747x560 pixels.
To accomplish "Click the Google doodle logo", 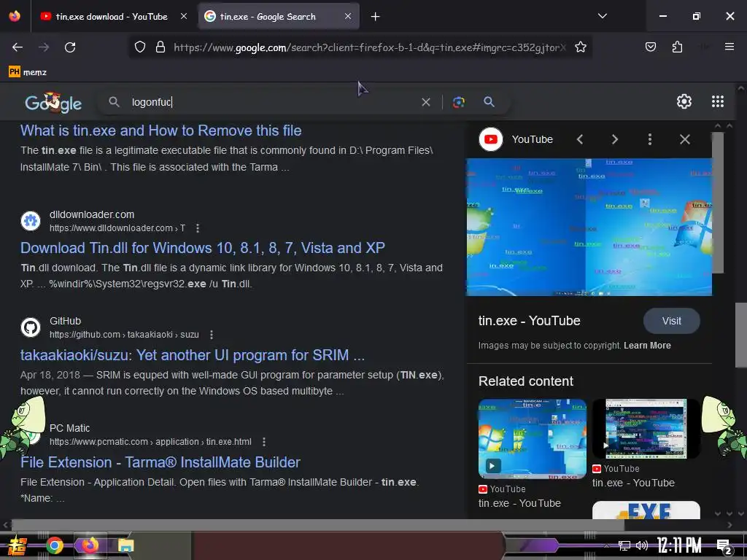I will pyautogui.click(x=53, y=102).
